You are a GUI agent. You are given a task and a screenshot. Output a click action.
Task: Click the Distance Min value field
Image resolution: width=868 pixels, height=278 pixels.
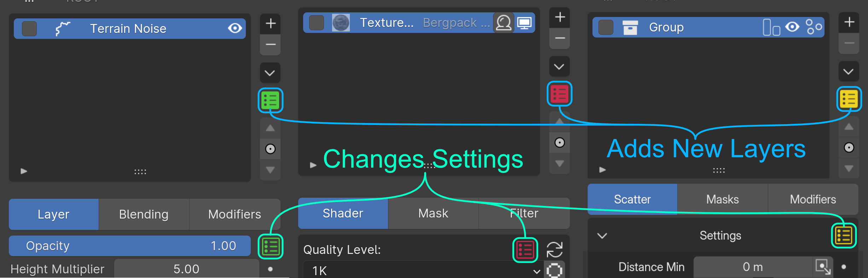(753, 267)
